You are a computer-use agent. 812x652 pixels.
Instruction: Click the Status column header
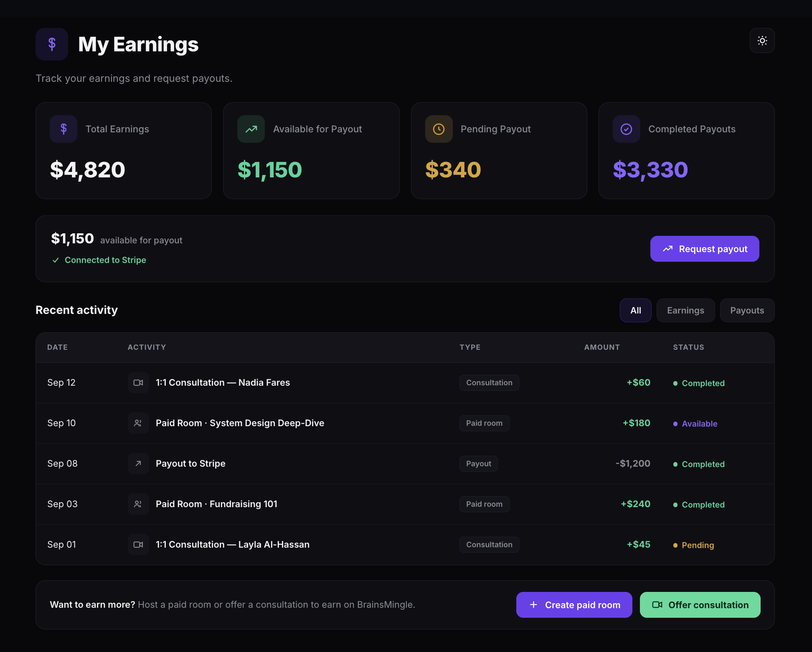coord(688,347)
